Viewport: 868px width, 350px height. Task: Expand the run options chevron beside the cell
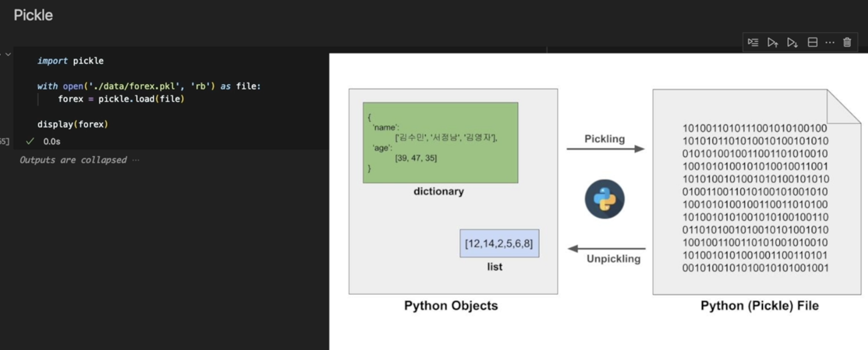tap(8, 54)
